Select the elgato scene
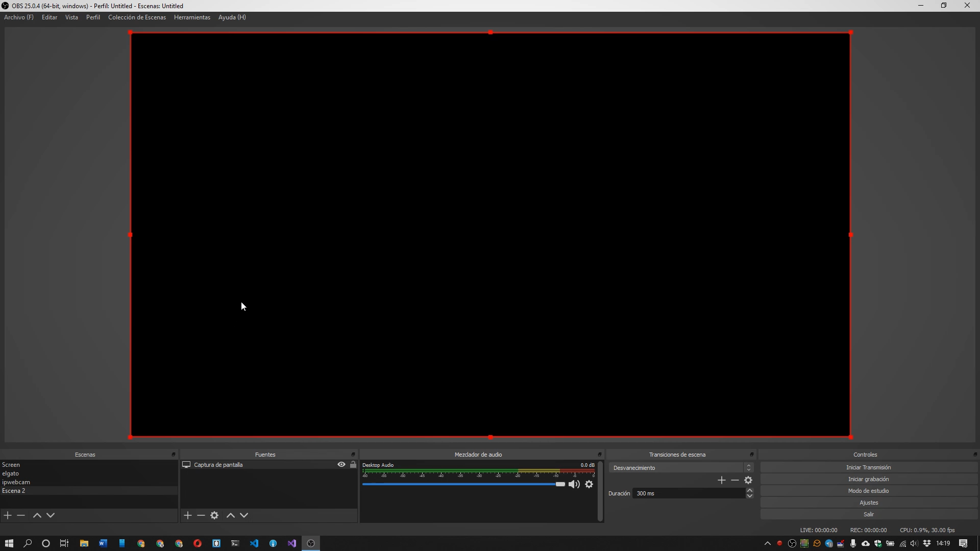This screenshot has width=980, height=551. [x=11, y=473]
